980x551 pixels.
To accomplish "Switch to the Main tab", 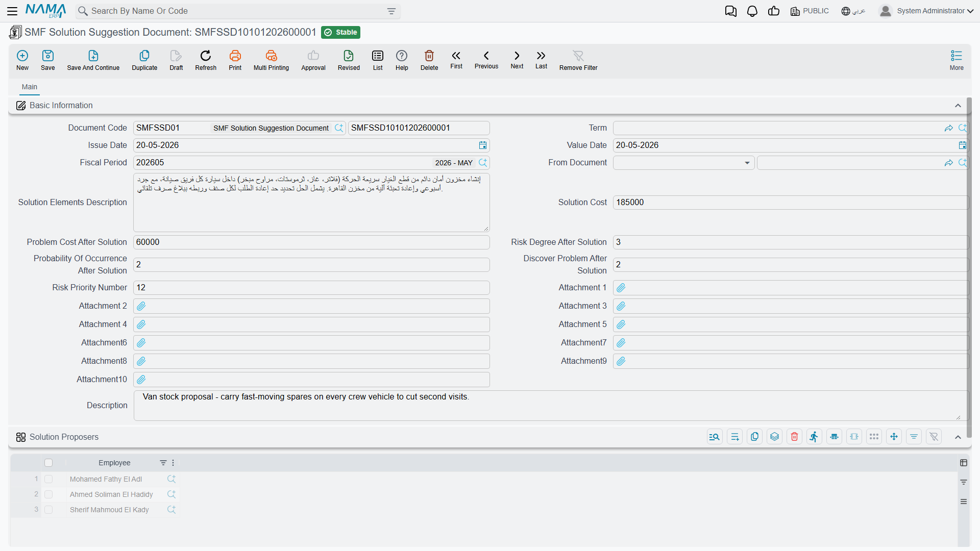I will (x=30, y=87).
